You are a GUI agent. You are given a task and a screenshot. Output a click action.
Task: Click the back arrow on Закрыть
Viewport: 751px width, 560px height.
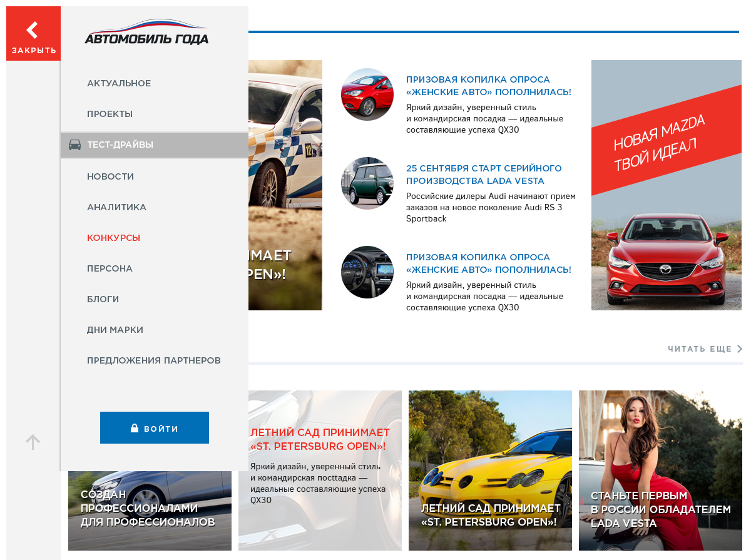[x=33, y=29]
